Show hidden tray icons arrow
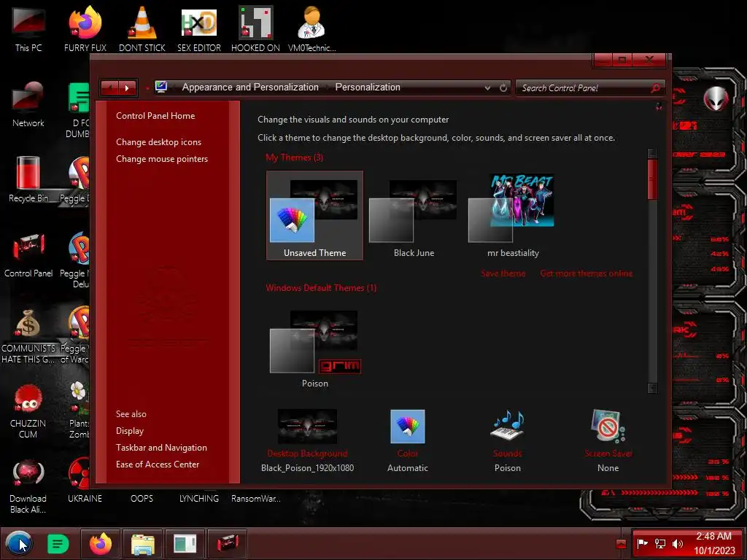This screenshot has height=560, width=747. 621,544
